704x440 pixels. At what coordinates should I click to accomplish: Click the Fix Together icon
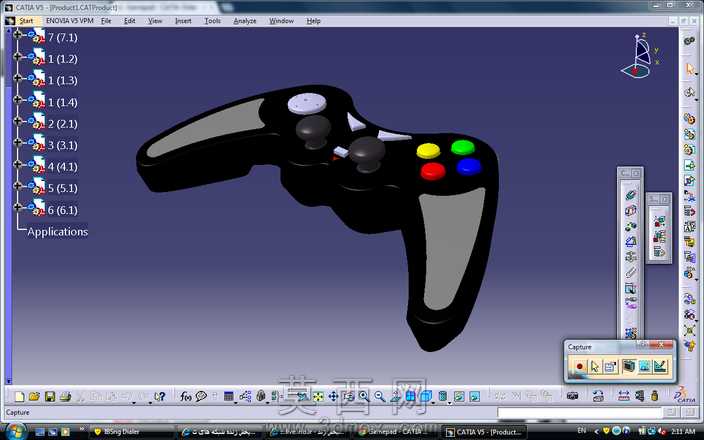click(x=630, y=272)
